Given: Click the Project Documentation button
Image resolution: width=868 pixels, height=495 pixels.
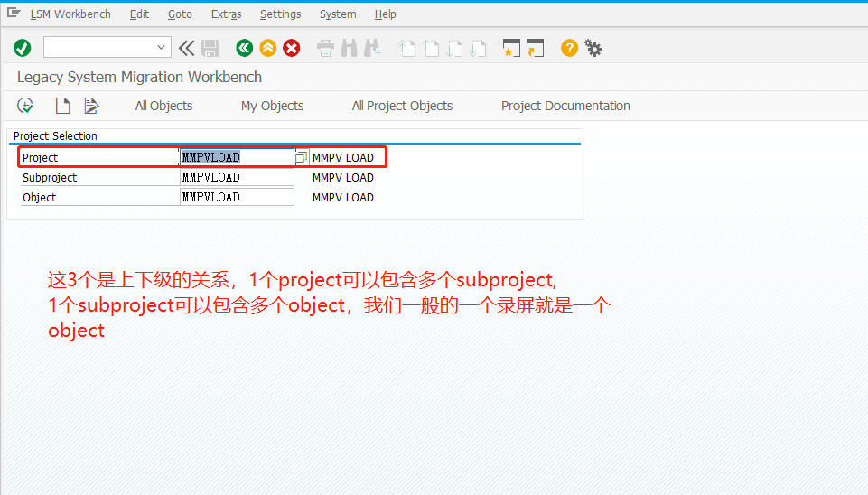Looking at the screenshot, I should [x=565, y=106].
